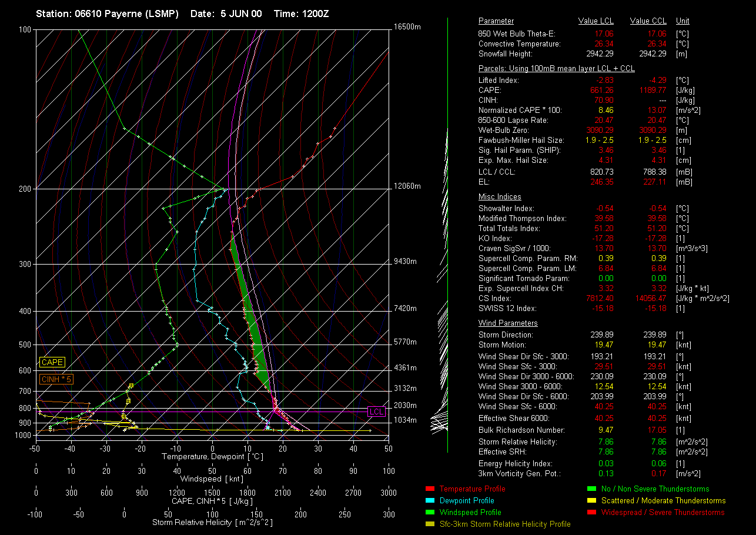Select the orange CINH * 5 label box

(x=56, y=379)
